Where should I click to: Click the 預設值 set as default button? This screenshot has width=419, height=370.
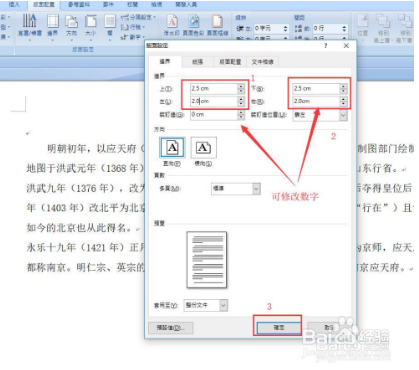click(171, 328)
